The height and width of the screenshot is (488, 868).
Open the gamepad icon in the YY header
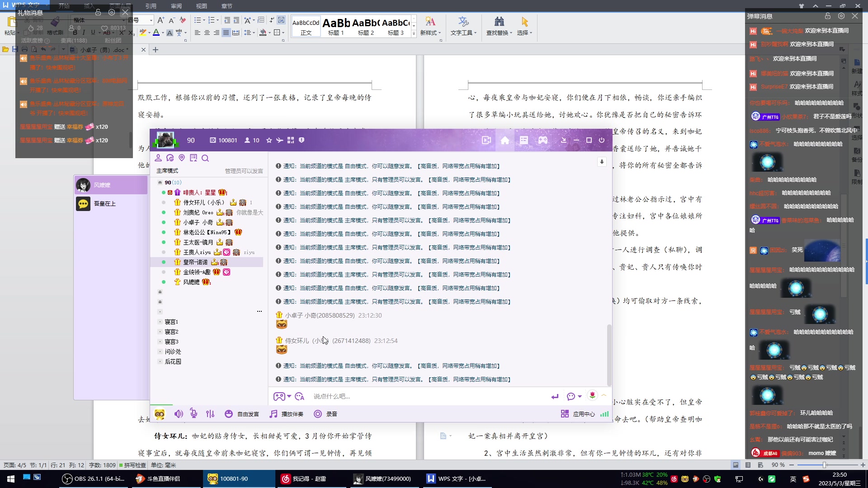click(543, 140)
